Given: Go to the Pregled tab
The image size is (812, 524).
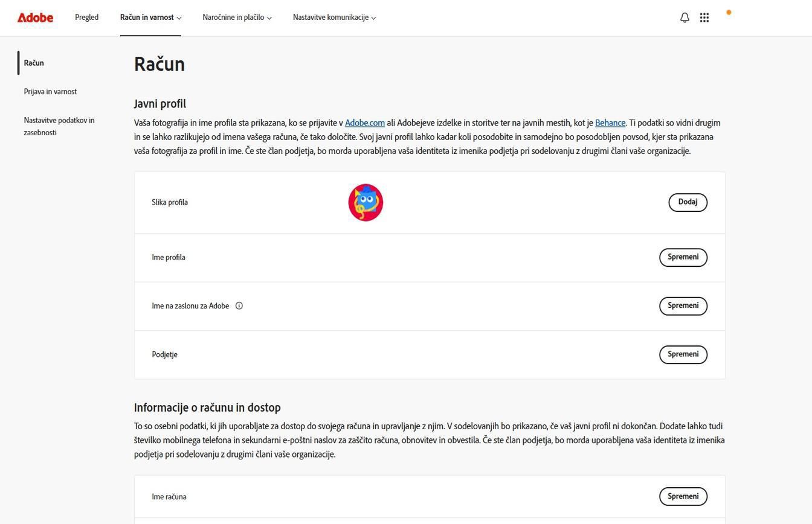Looking at the screenshot, I should (x=86, y=18).
